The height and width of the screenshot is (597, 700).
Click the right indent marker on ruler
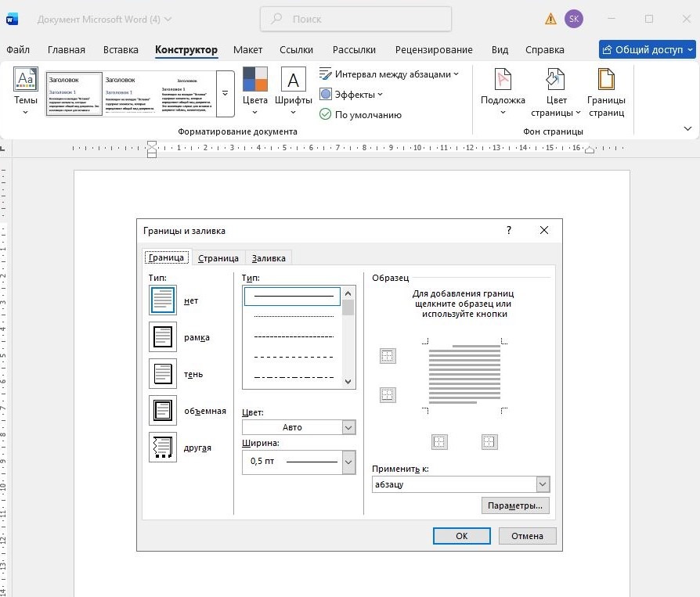point(590,150)
